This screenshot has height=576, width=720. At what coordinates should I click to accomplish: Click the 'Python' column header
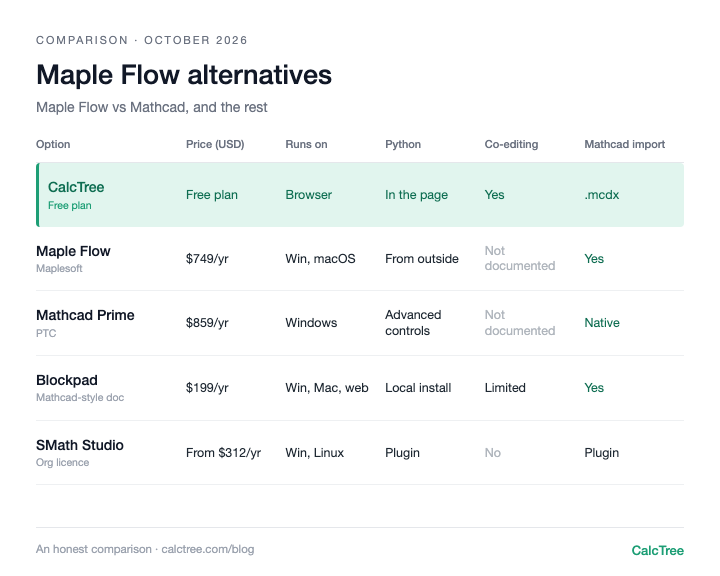coord(403,144)
